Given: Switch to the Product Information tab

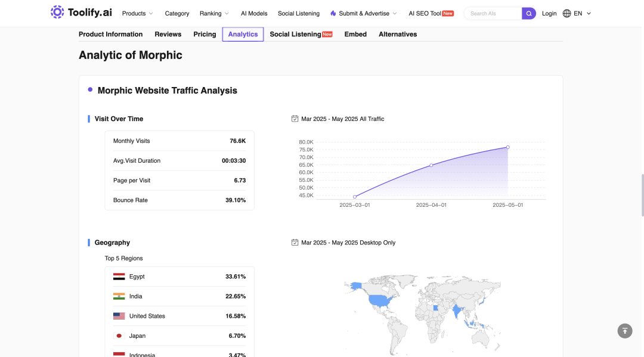Looking at the screenshot, I should 110,34.
